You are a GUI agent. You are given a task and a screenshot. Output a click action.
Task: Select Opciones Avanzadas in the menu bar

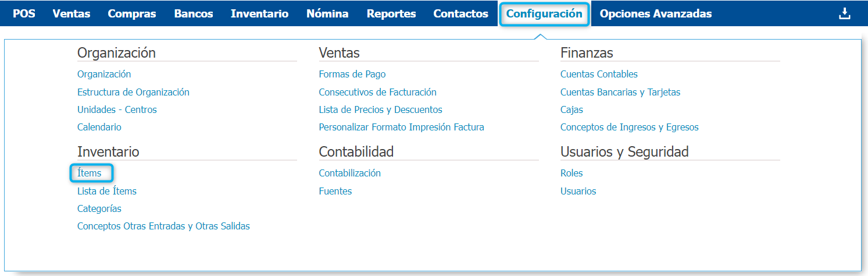[655, 14]
